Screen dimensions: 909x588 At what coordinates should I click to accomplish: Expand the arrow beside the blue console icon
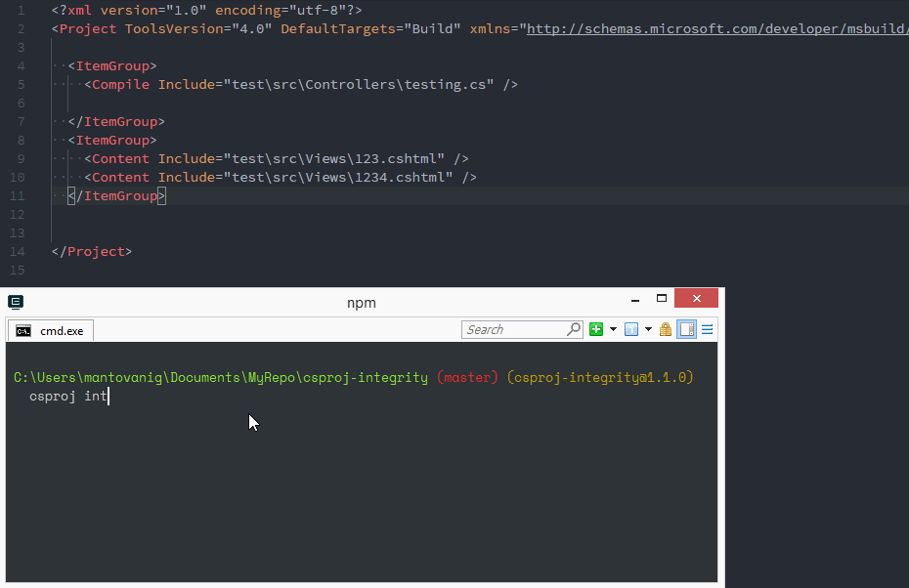pos(648,330)
